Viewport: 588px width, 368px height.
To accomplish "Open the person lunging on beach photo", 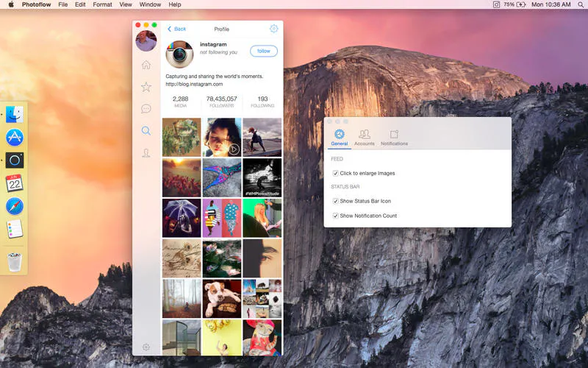I will pos(262,137).
